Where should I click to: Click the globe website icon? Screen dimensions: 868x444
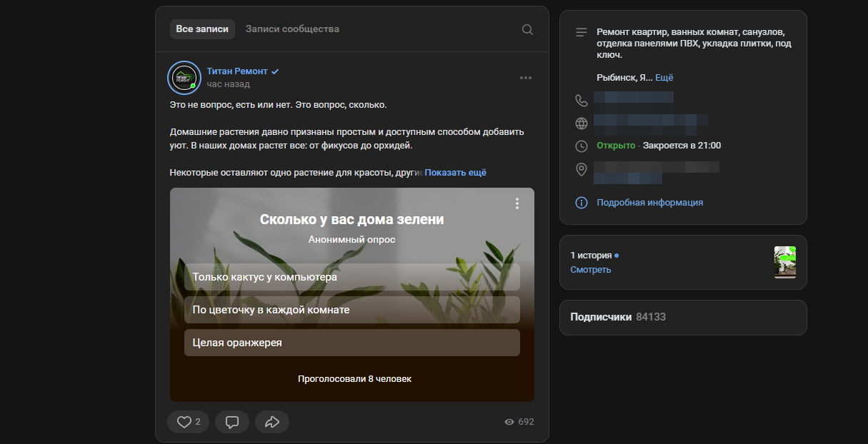coord(582,123)
